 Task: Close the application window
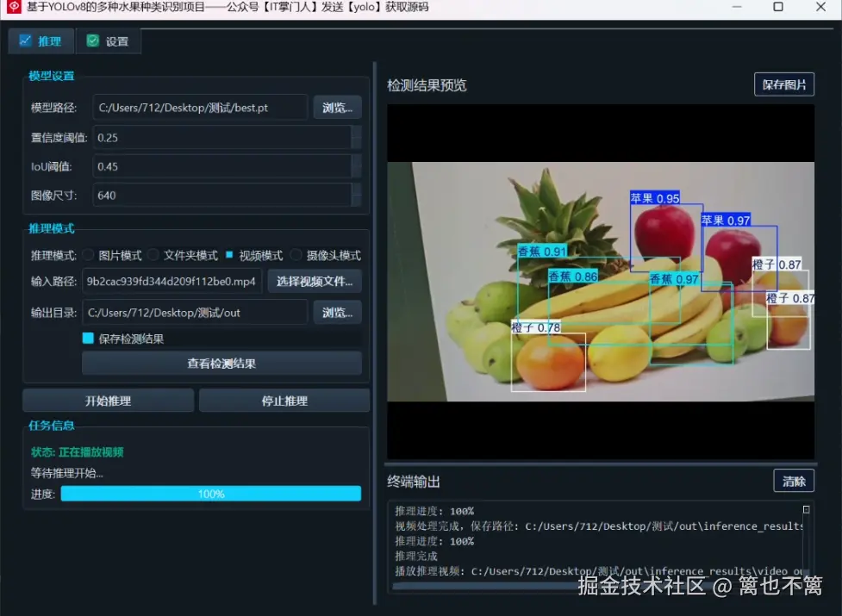tap(820, 7)
